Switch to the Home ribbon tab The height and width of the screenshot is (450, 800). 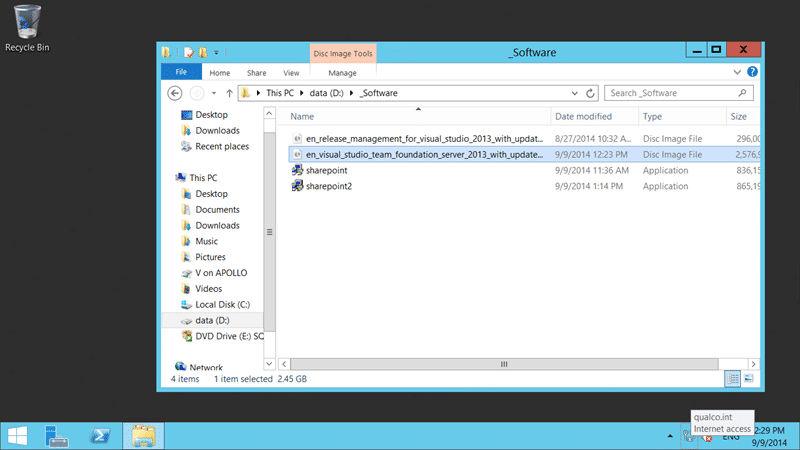220,73
